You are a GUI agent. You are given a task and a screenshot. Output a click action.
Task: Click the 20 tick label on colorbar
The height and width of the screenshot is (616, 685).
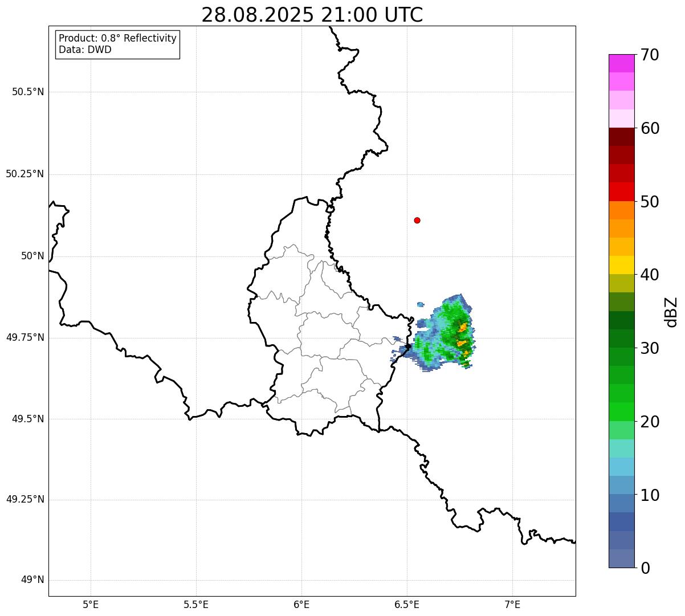pos(650,422)
